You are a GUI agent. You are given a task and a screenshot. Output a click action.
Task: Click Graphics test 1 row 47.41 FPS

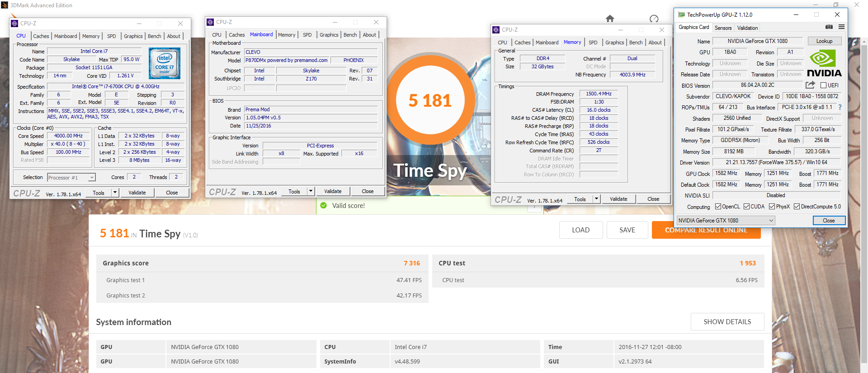coord(262,280)
